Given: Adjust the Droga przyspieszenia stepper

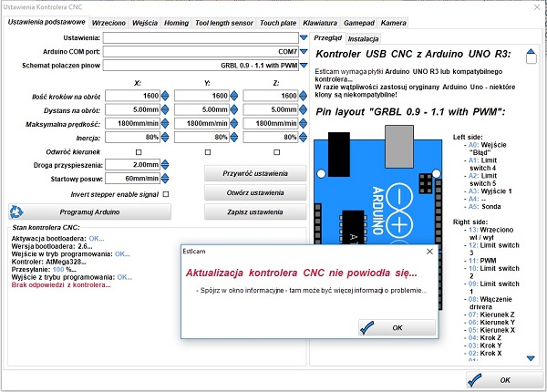Looking at the screenshot, I should (x=165, y=165).
